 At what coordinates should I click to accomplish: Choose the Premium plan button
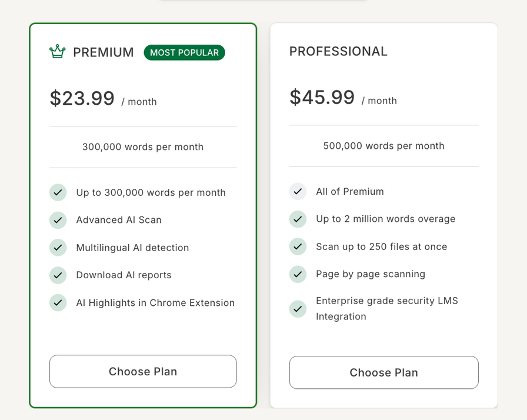[x=143, y=371]
